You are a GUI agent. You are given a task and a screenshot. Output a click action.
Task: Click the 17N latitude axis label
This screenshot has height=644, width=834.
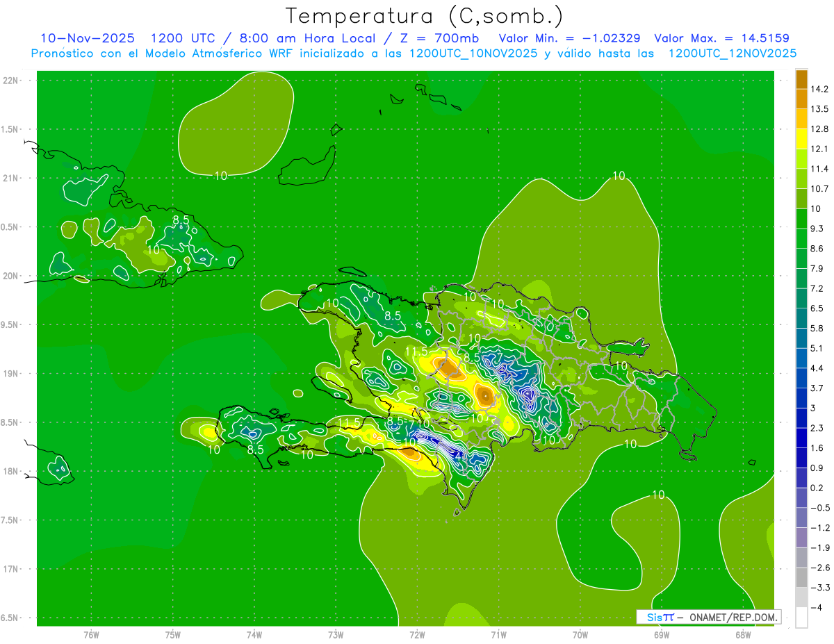click(11, 569)
